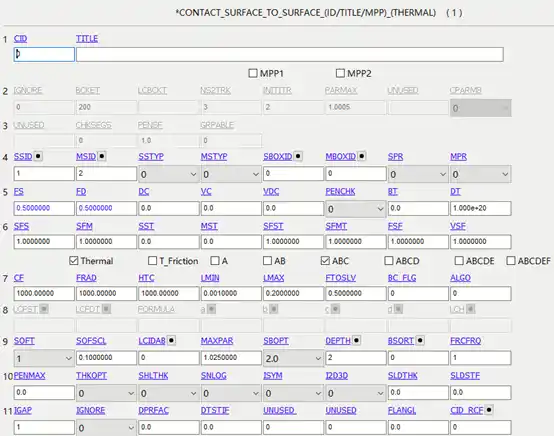Open the PENCHK dropdown list
The width and height of the screenshot is (554, 436).
[355, 209]
